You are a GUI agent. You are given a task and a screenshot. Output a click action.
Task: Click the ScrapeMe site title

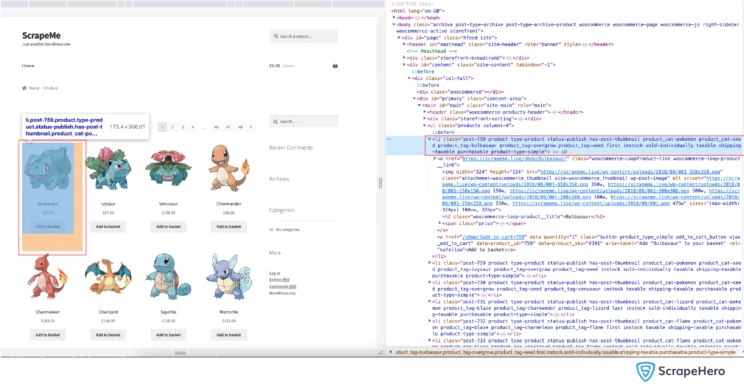pyautogui.click(x=41, y=36)
